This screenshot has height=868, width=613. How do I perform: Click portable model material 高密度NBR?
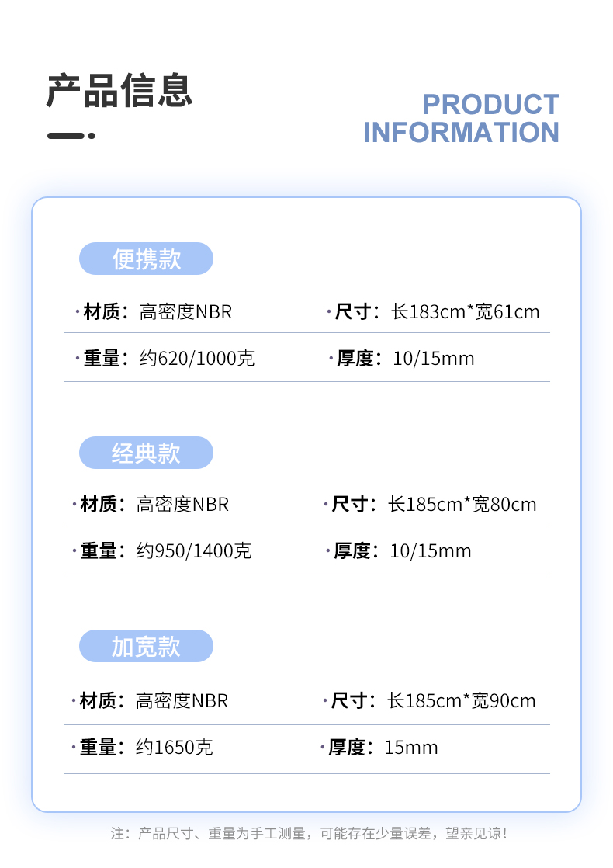point(185,311)
